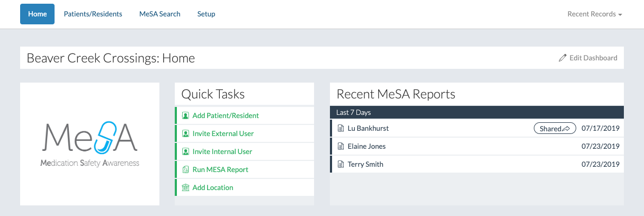
Task: Click the report icon beside Run MESA Report
Action: pos(185,169)
